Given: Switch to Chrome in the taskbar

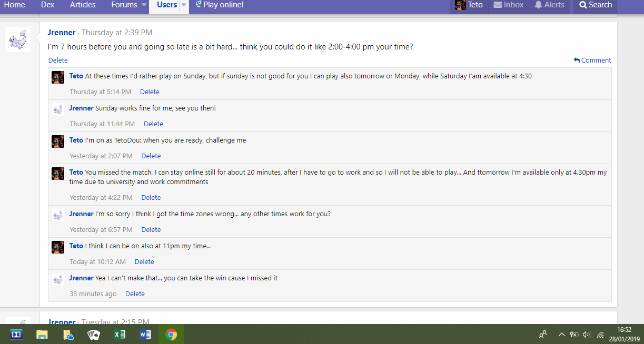Looking at the screenshot, I should point(171,335).
